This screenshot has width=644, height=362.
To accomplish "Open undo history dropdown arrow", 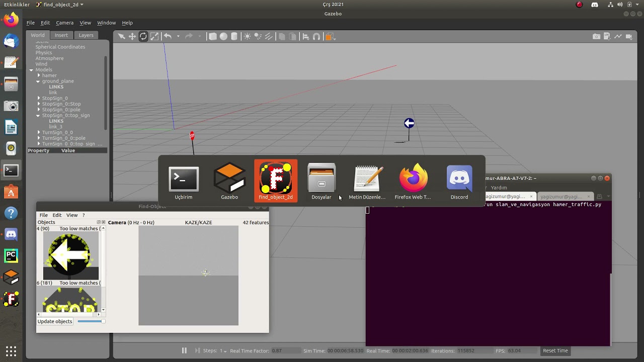I will 178,36.
